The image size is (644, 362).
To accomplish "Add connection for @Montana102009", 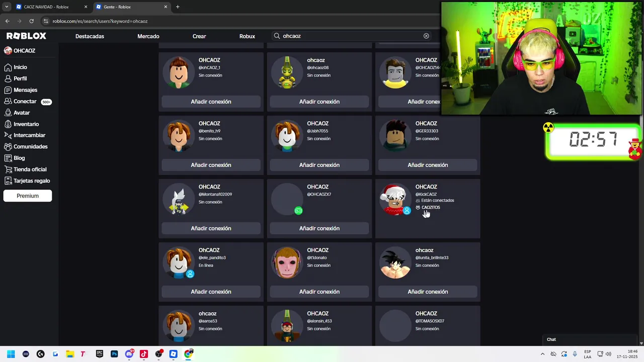I will click(x=211, y=228).
